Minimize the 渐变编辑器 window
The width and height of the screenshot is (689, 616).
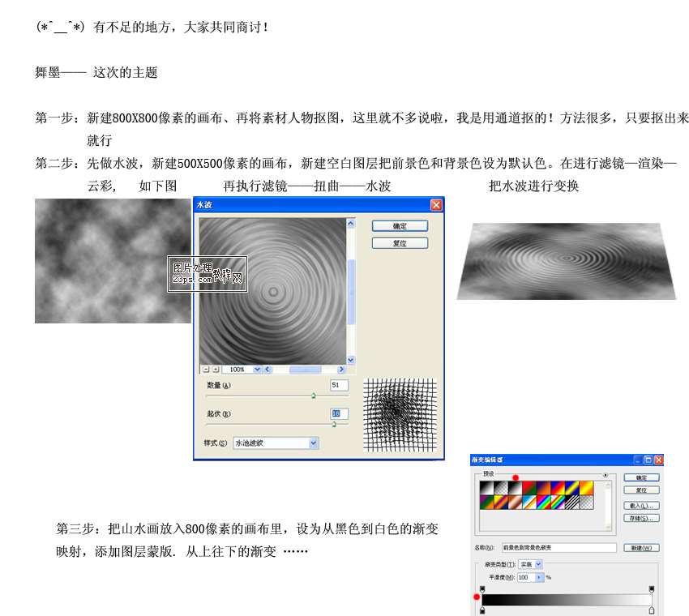point(638,460)
